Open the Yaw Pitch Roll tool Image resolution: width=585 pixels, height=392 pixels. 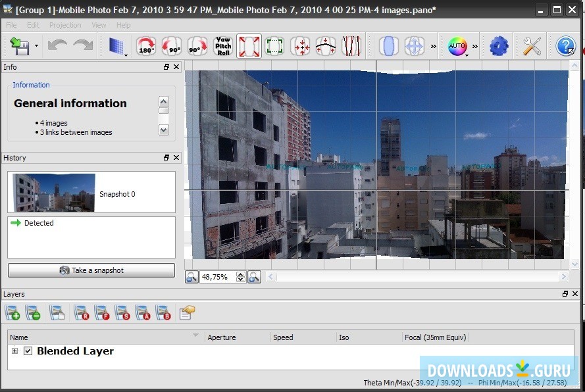pyautogui.click(x=223, y=46)
